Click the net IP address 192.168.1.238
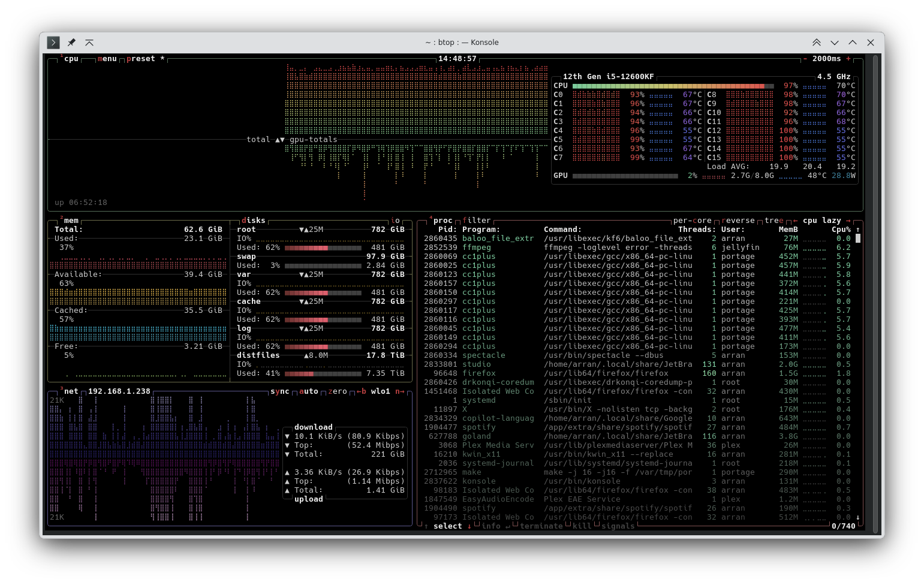The image size is (924, 585). point(119,391)
